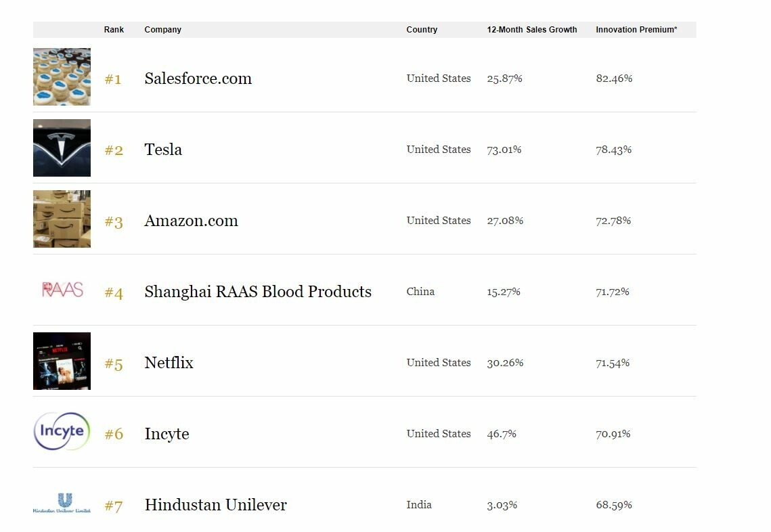Click the Tesla logo thumbnail
The height and width of the screenshot is (532, 771).
(62, 148)
